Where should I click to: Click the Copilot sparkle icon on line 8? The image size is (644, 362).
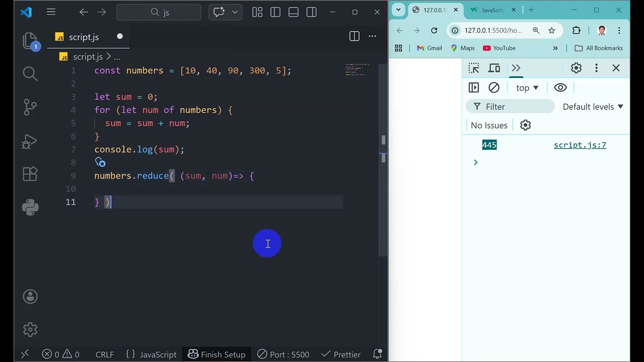[x=100, y=162]
